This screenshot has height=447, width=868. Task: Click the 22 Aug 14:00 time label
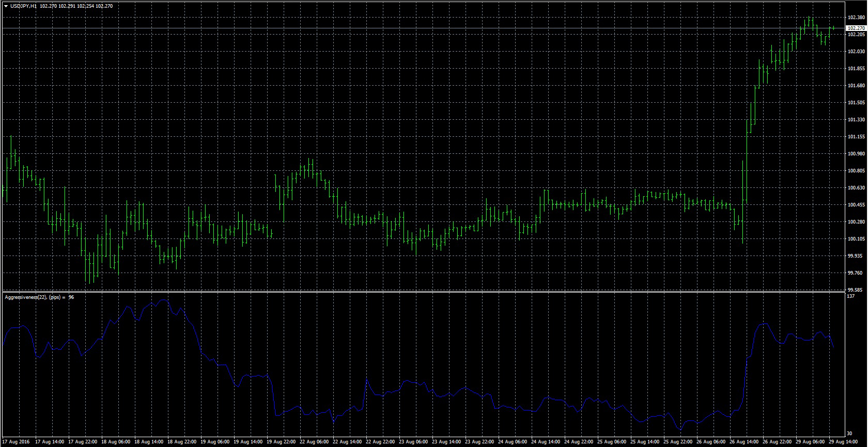coord(347,442)
